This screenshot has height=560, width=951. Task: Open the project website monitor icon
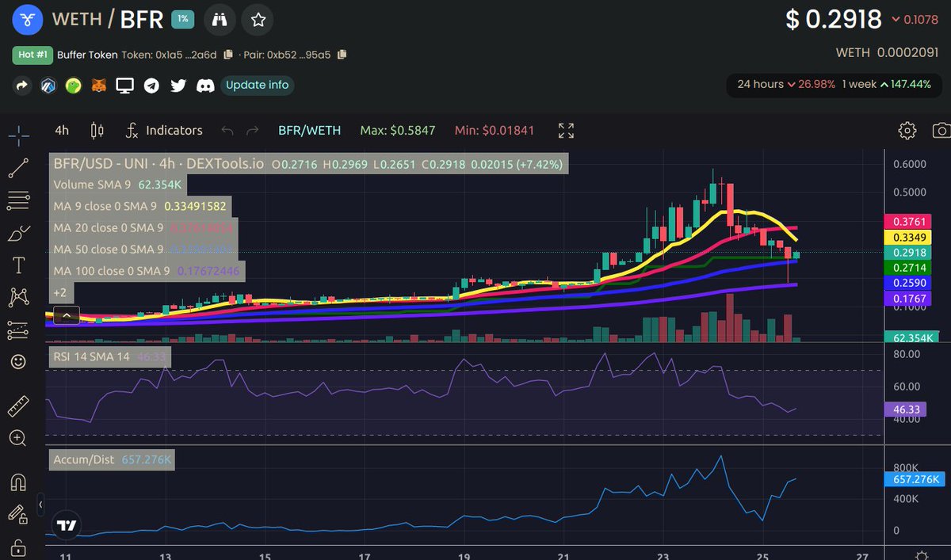[125, 85]
